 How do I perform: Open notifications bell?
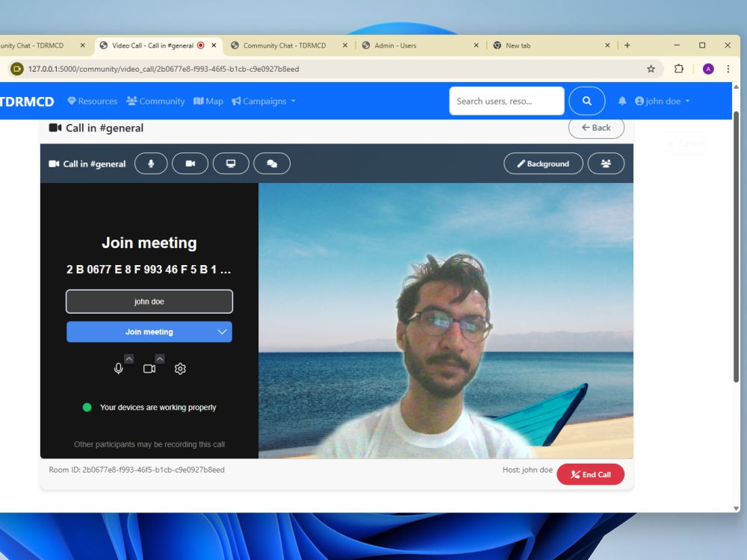pyautogui.click(x=622, y=101)
